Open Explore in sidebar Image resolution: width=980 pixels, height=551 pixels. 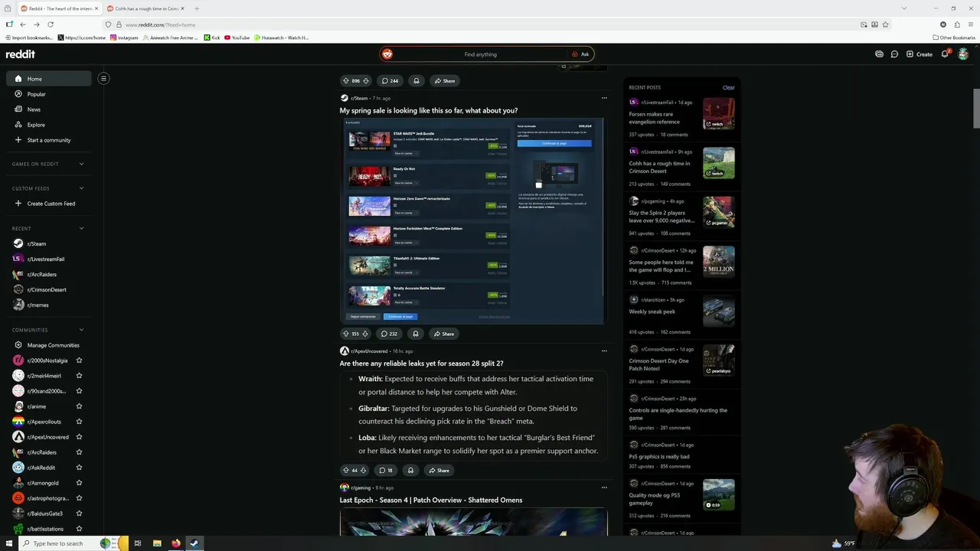49,125
